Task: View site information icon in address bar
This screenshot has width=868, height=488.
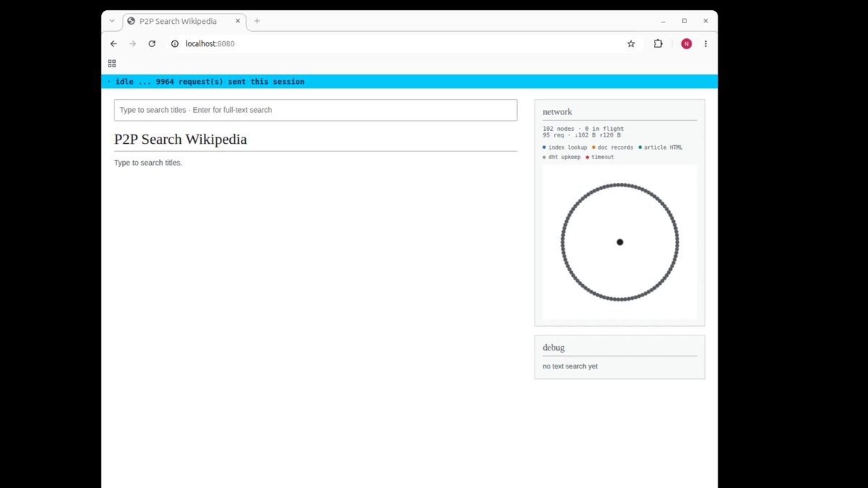Action: (174, 43)
